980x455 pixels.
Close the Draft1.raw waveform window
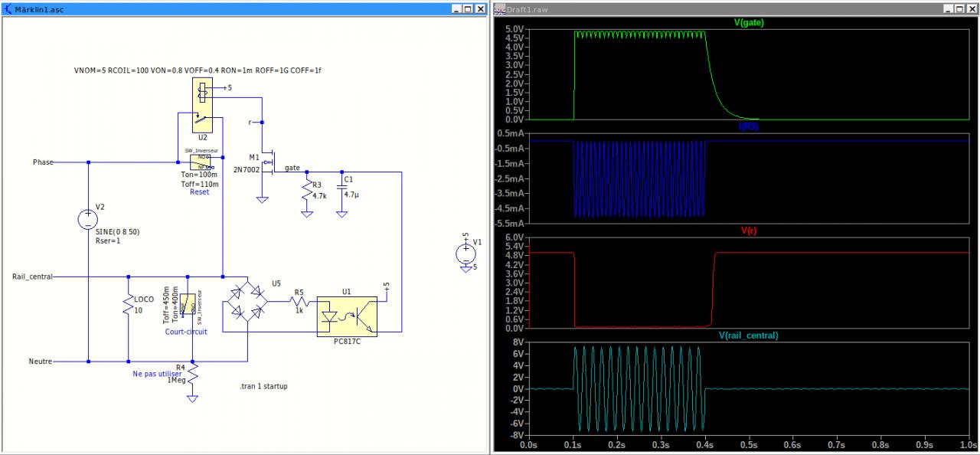click(971, 8)
